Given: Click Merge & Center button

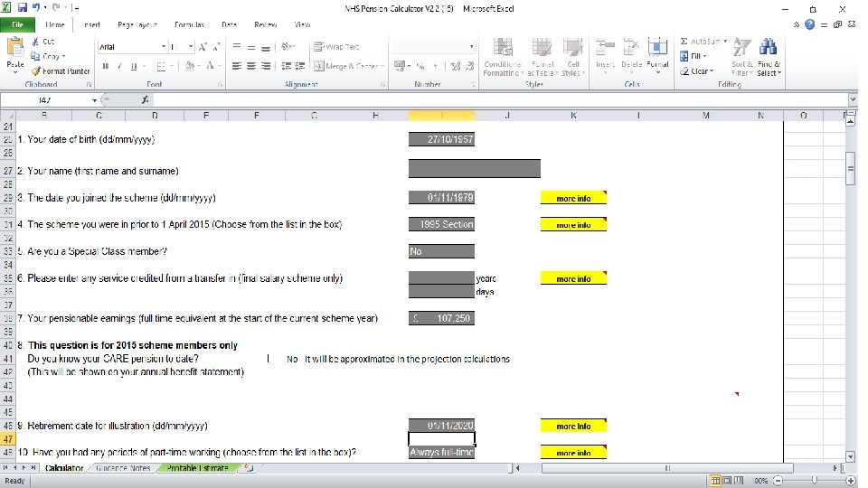Looking at the screenshot, I should 345,66.
